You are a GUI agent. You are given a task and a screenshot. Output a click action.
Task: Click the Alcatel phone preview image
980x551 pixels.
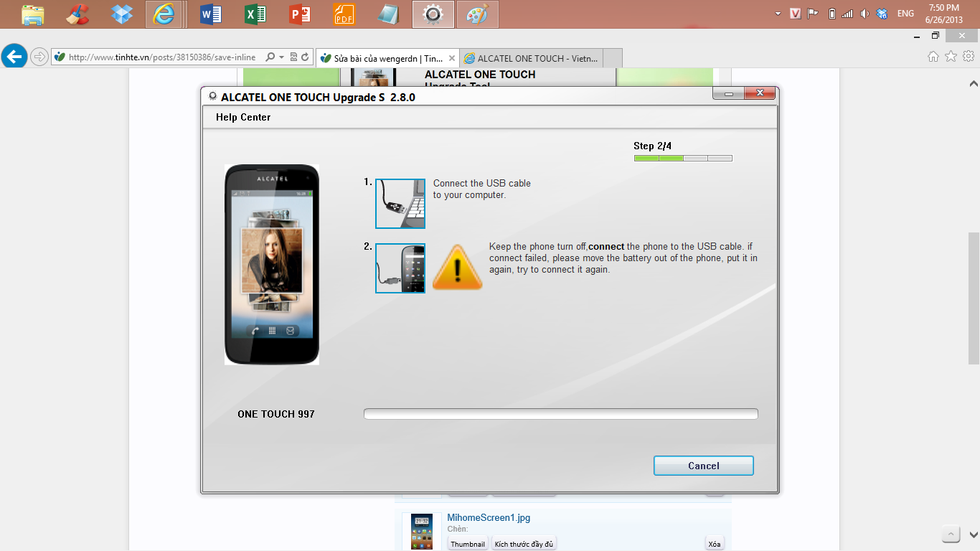(272, 265)
